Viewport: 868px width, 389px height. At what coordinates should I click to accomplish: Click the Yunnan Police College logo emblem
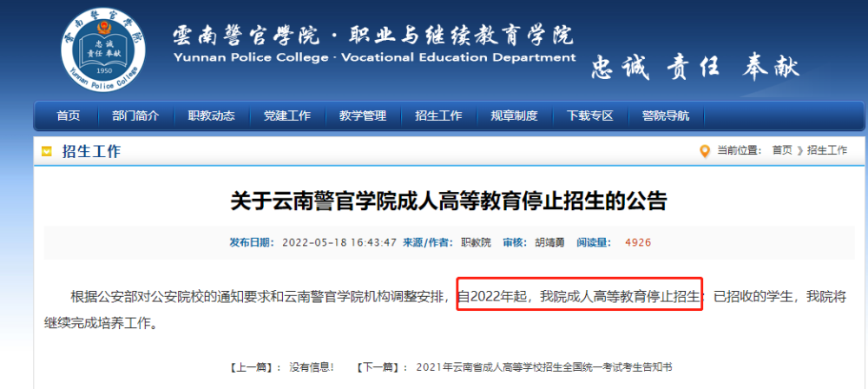point(103,49)
